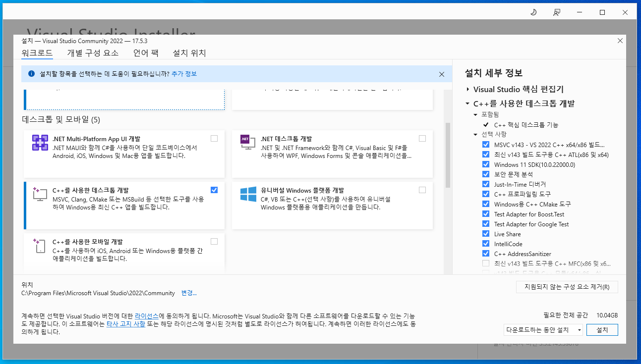The width and height of the screenshot is (641, 364).
Task: Click the blue info icon in the help banner
Action: click(31, 74)
